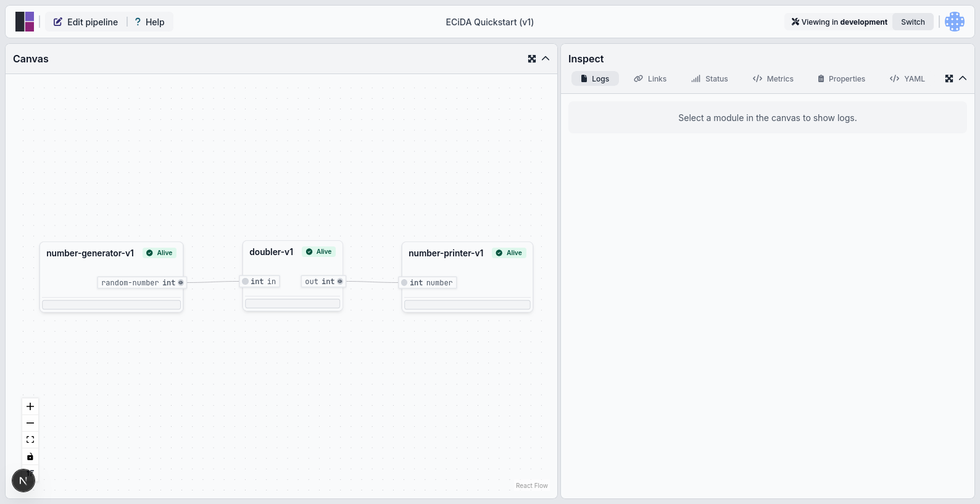Switch to the Metrics tab

(x=773, y=78)
